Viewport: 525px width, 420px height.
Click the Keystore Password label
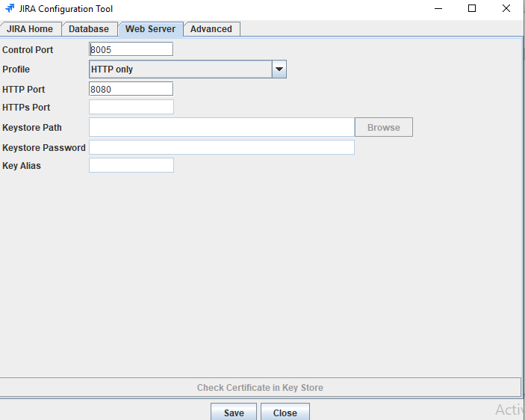pos(44,148)
